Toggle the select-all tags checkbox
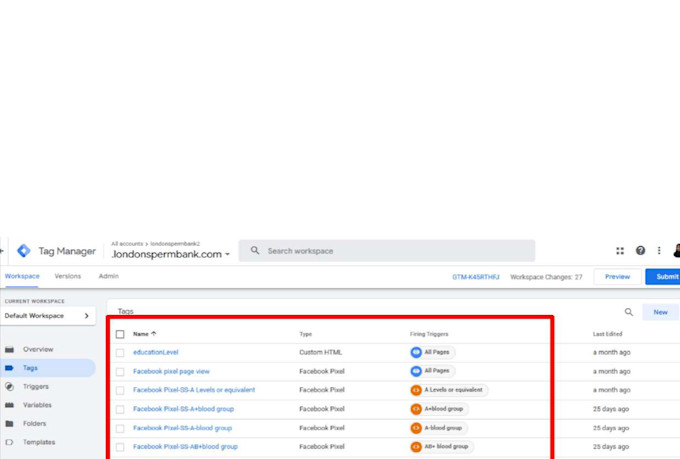Screen dimensions: 680x459 pyautogui.click(x=120, y=334)
